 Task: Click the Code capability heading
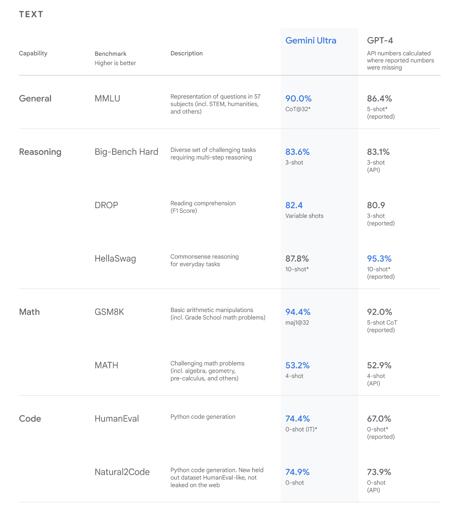(30, 419)
